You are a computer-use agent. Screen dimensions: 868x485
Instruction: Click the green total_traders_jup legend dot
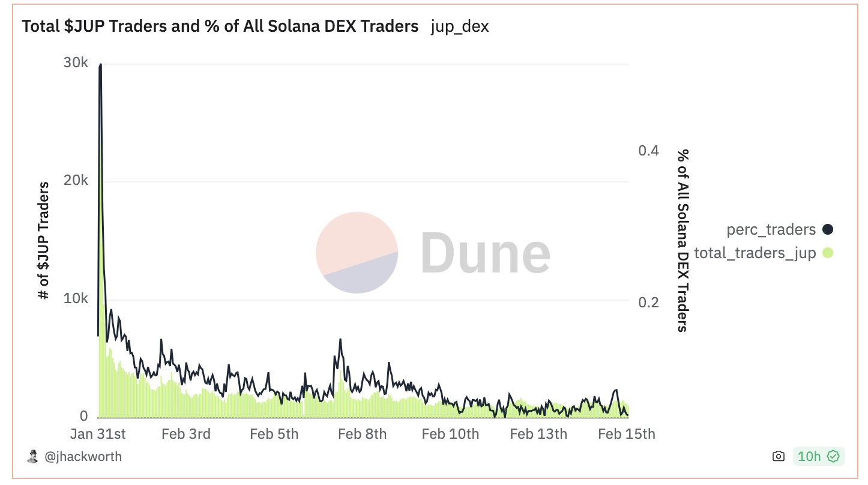pyautogui.click(x=828, y=253)
